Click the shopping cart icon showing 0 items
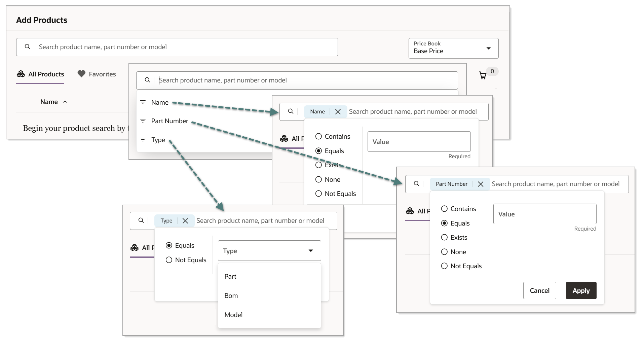 tap(484, 76)
